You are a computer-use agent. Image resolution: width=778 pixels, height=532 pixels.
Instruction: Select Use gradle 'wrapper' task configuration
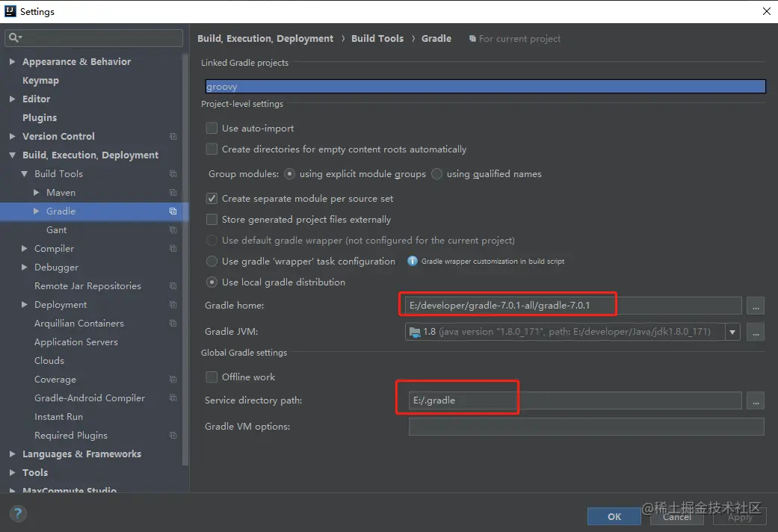(212, 261)
